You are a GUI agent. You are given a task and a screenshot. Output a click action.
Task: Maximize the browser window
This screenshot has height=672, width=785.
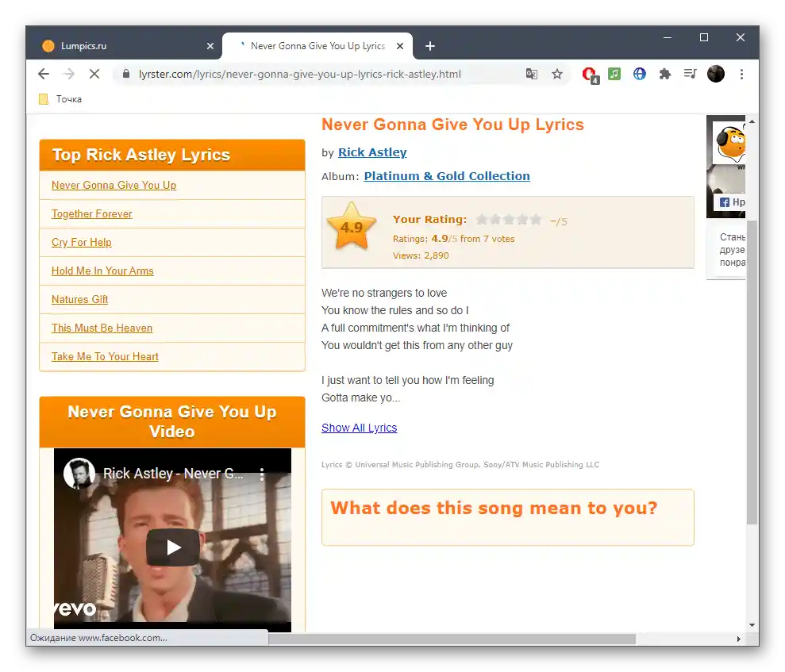[704, 37]
